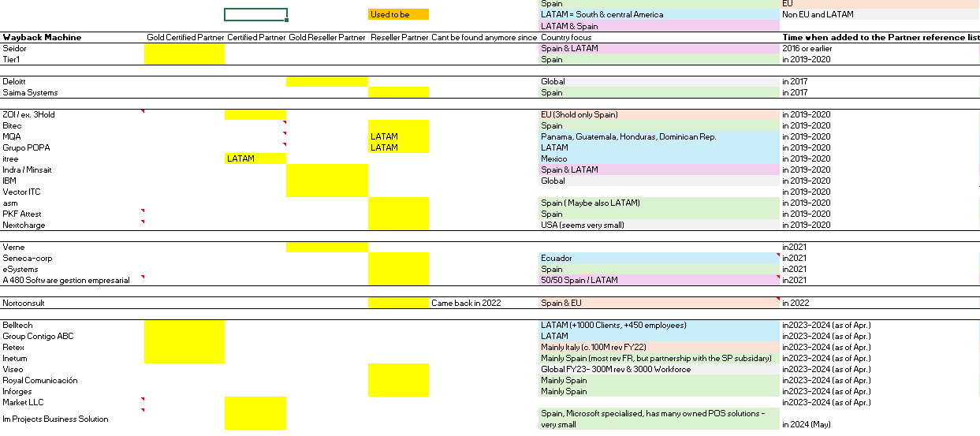The image size is (980, 436).
Task: Click yellow 'LATAM' cell in itree row
Action: coord(255,158)
